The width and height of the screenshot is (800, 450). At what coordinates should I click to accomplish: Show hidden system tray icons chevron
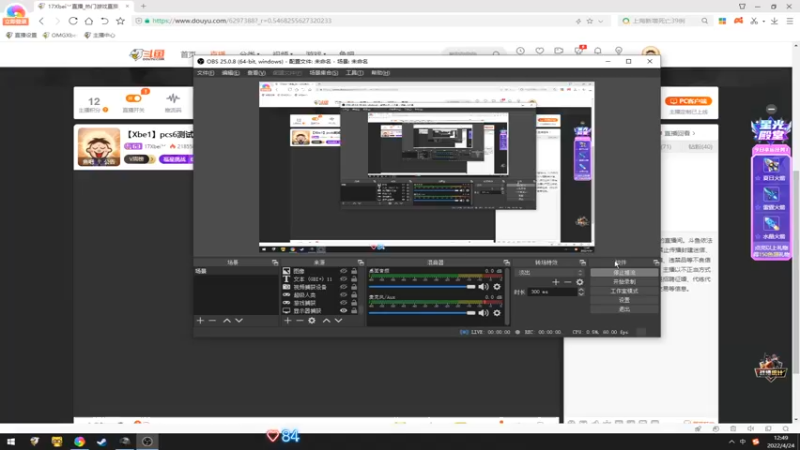click(x=731, y=442)
